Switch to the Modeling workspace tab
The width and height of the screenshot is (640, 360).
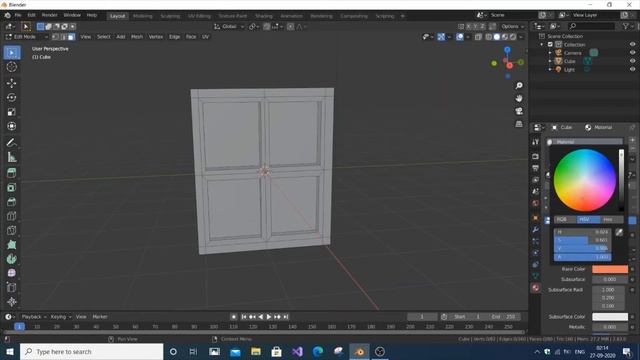[142, 16]
